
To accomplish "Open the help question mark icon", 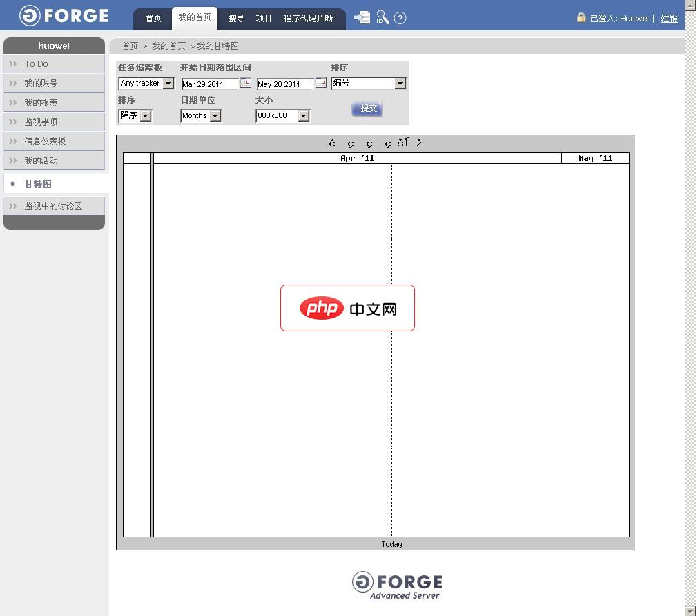I will (400, 18).
